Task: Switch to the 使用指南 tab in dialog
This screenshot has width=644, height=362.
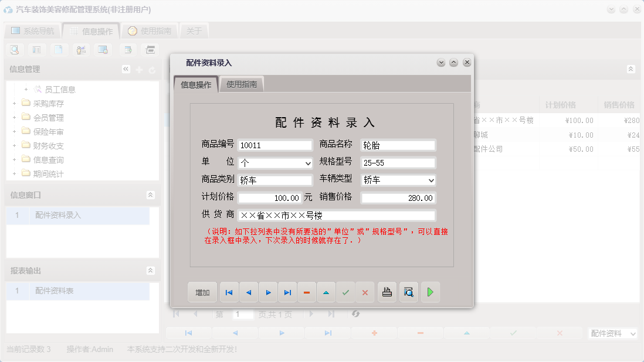Action: (242, 84)
